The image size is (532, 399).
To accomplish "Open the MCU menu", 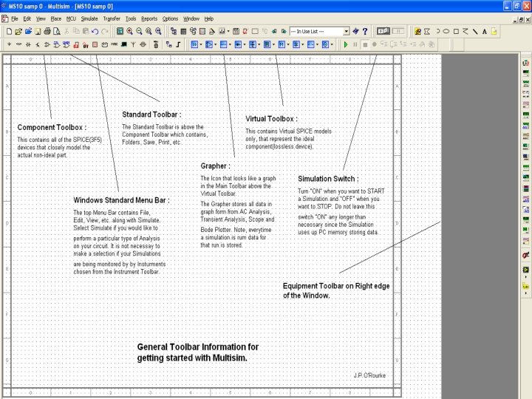I will click(71, 18).
